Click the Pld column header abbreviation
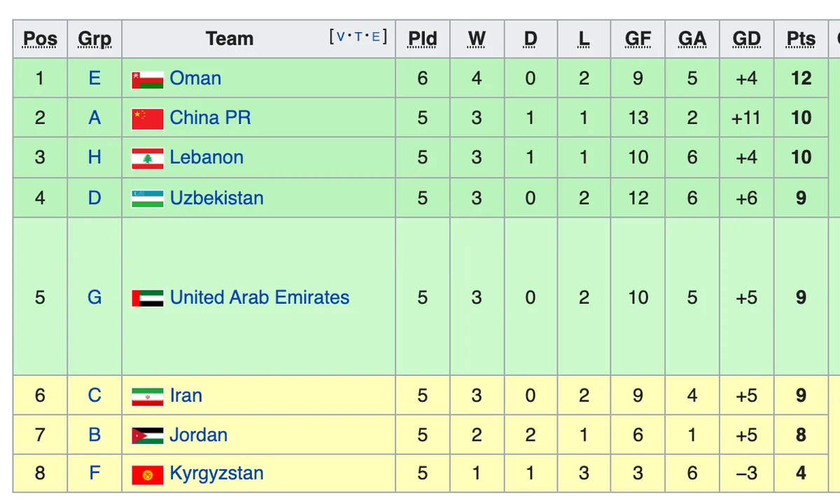The image size is (840, 504). 423,39
